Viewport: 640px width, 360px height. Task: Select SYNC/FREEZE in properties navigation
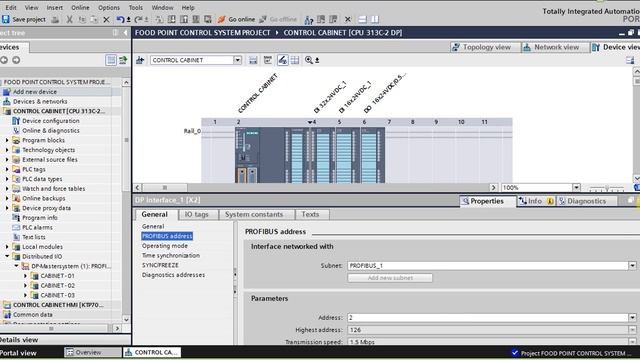pos(160,265)
